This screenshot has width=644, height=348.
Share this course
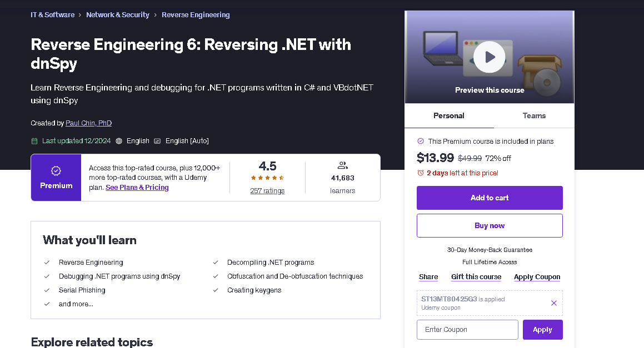tap(428, 277)
